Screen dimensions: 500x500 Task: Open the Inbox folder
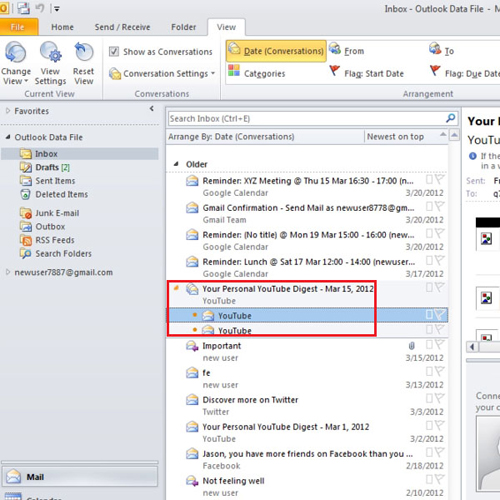tap(79, 154)
